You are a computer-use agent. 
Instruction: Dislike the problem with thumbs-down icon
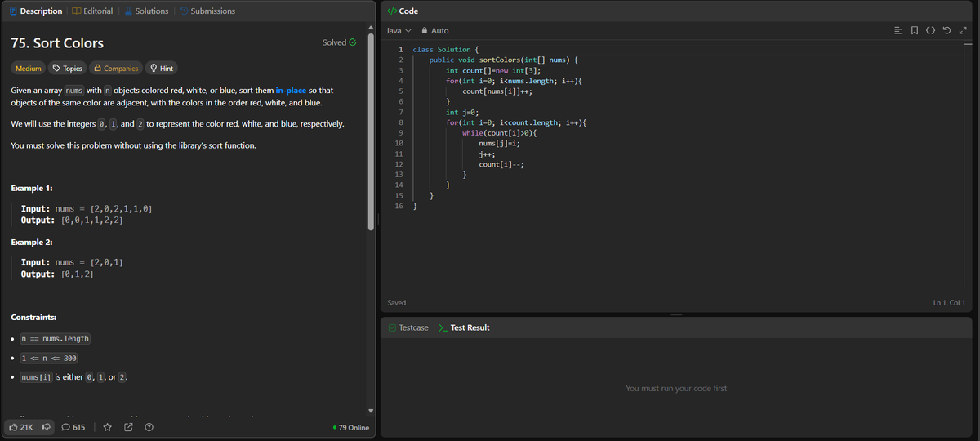(x=46, y=427)
